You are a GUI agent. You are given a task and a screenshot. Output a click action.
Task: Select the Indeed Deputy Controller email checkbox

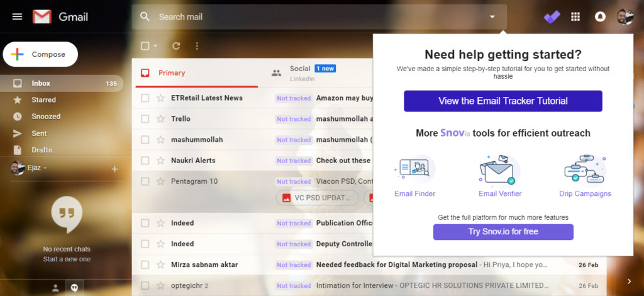145,244
